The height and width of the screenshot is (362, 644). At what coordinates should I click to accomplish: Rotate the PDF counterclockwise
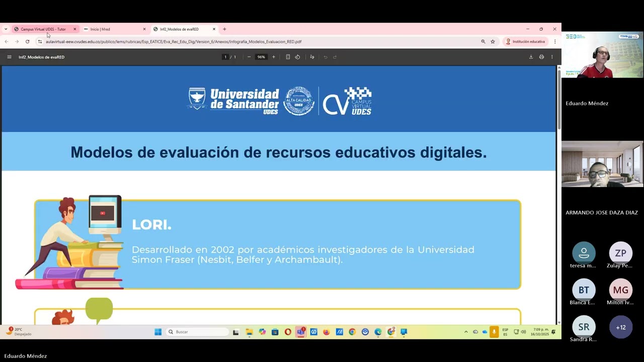pos(297,57)
